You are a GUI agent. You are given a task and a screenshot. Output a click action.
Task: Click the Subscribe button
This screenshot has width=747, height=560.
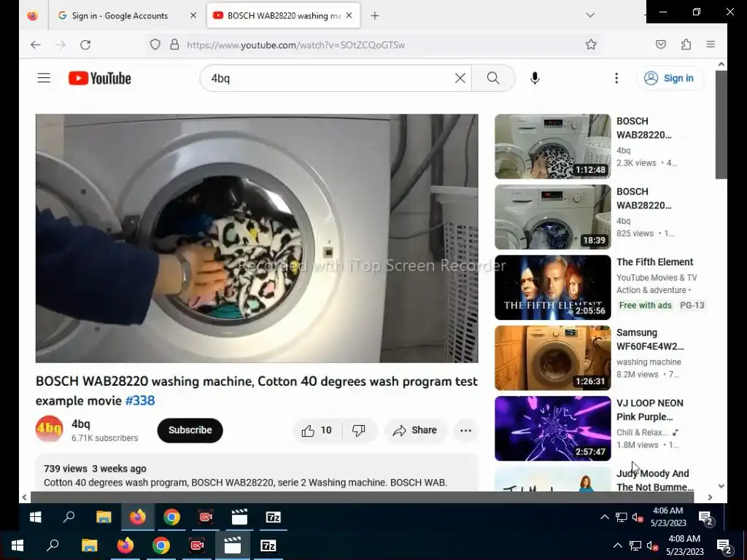[x=190, y=430]
